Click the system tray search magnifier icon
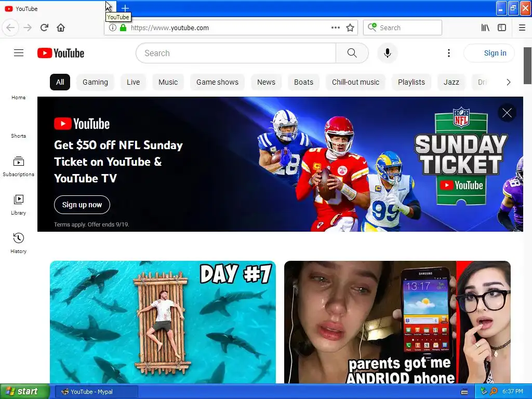Screen dimensions: 532x399 [x=494, y=391]
